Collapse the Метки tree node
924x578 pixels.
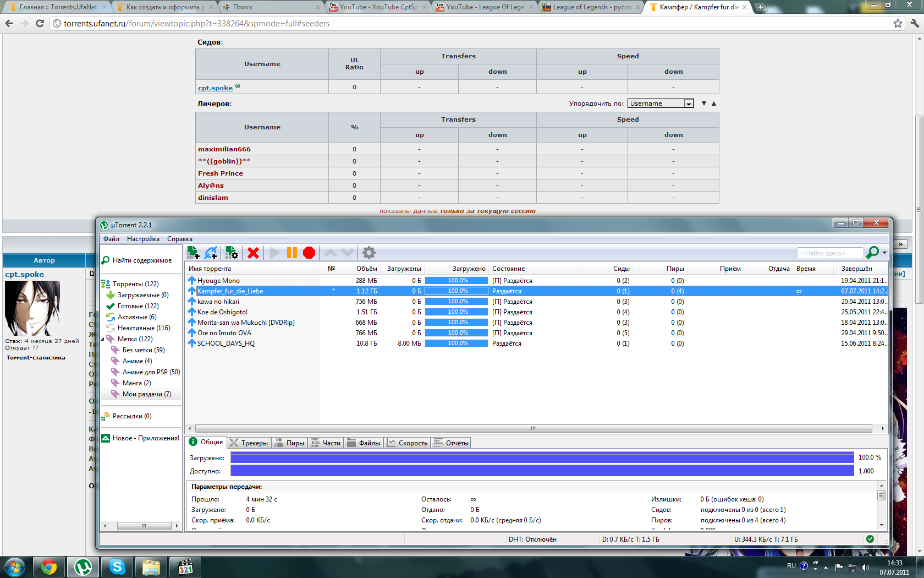tap(103, 339)
